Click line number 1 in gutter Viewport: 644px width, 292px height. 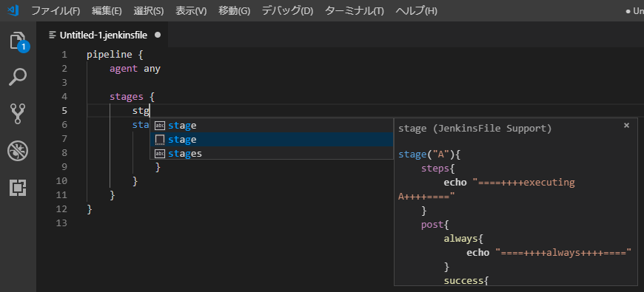64,55
